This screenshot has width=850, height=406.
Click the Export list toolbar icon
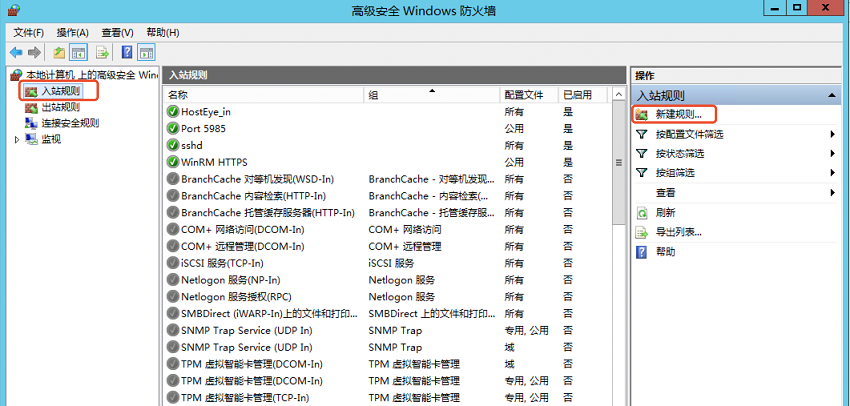pyautogui.click(x=103, y=52)
